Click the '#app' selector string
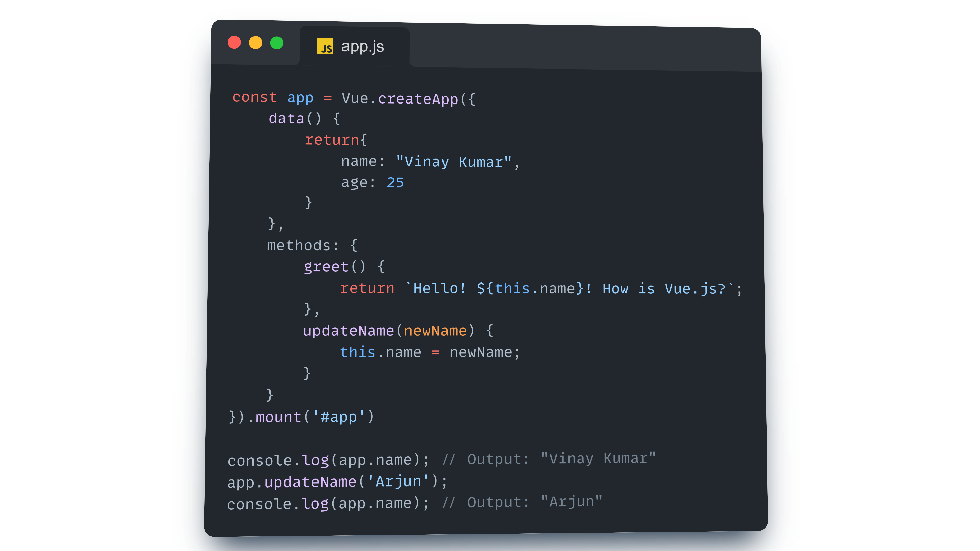The height and width of the screenshot is (551, 980). 339,417
